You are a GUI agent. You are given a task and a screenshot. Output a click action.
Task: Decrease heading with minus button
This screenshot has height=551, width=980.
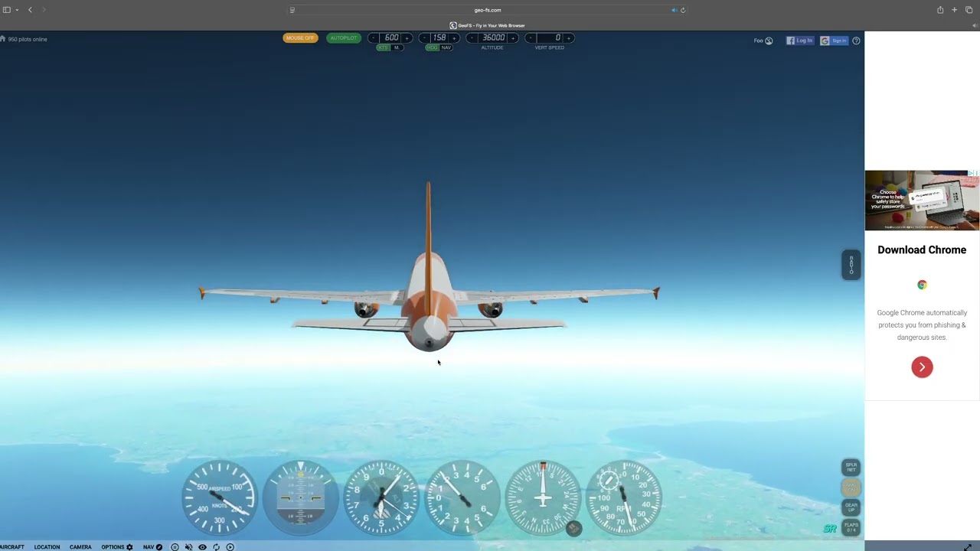[x=423, y=37]
